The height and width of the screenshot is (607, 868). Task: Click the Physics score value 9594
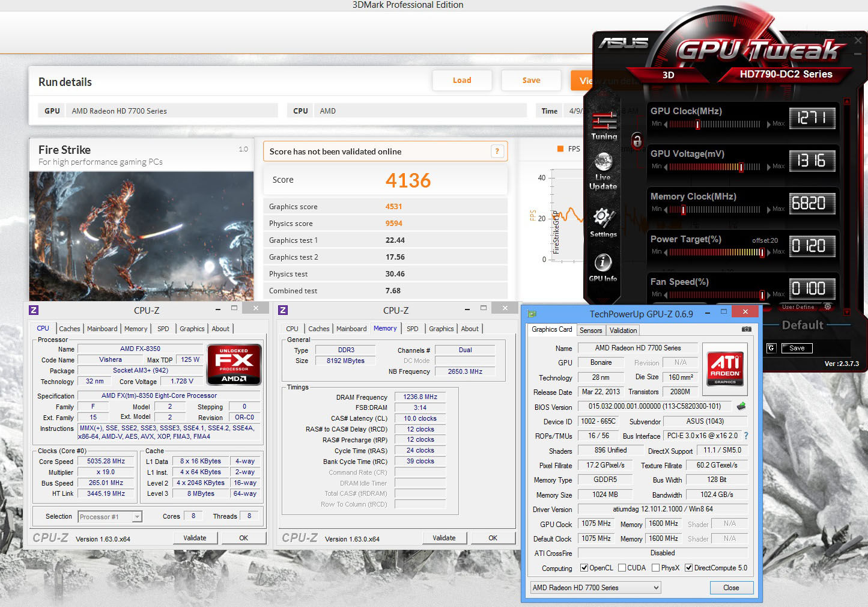click(394, 224)
